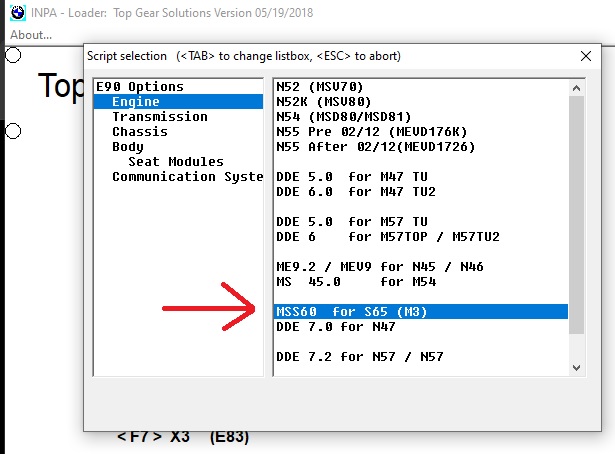Viewport: 615px width, 454px height.
Task: Choose N54 (MSD80/MSD81) script
Action: (x=421, y=117)
